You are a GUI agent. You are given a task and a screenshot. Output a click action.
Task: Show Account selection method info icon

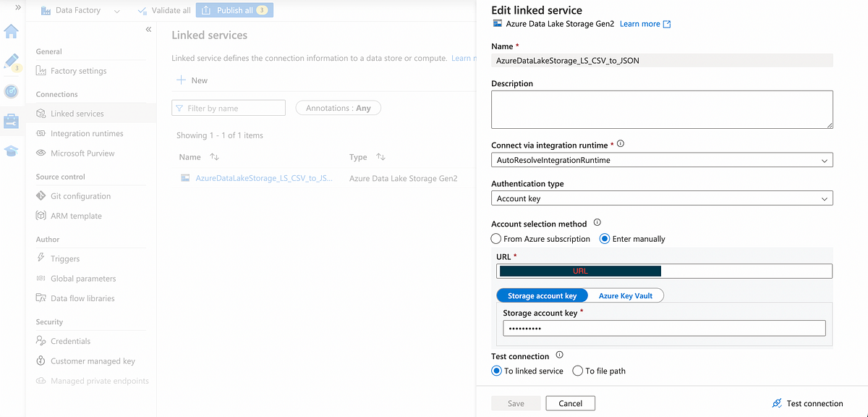coord(597,223)
